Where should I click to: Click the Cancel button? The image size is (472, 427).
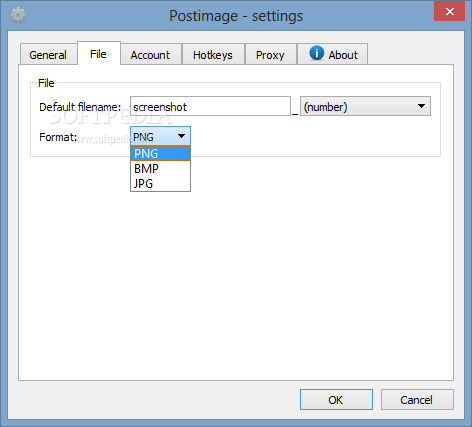click(x=417, y=400)
